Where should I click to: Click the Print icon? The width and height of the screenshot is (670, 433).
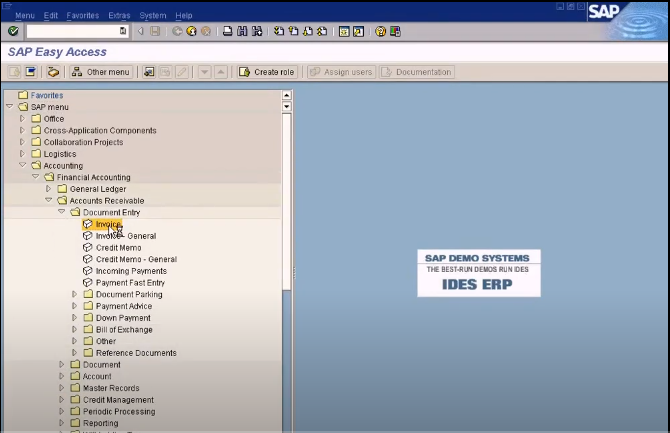coord(228,31)
